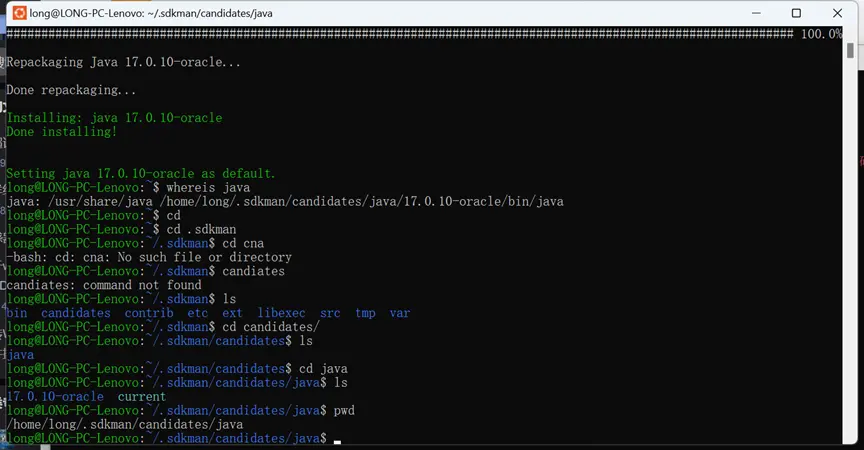Screen dimensions: 864x450
Task: Click the vertical scrollbar thumb
Action: (x=850, y=51)
